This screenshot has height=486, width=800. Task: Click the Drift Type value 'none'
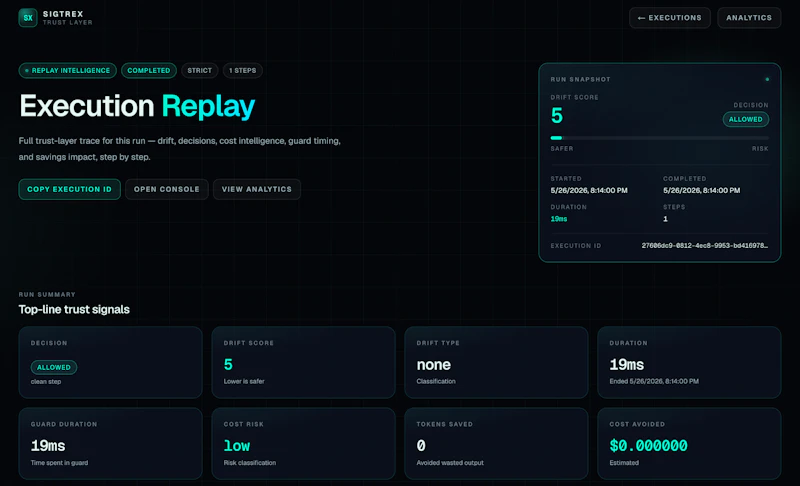pyautogui.click(x=434, y=365)
